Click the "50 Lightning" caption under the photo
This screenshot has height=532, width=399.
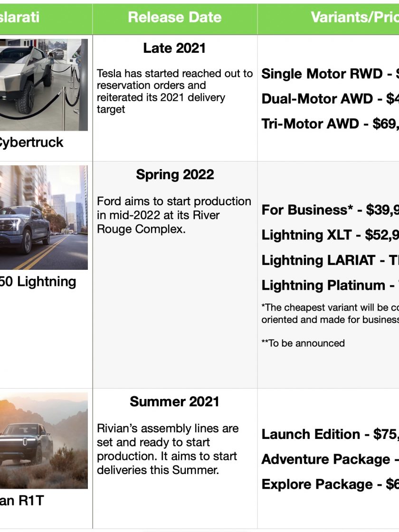pyautogui.click(x=38, y=282)
